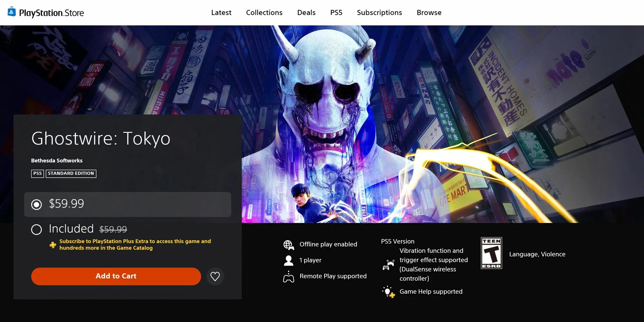Open the Latest menu

click(221, 13)
